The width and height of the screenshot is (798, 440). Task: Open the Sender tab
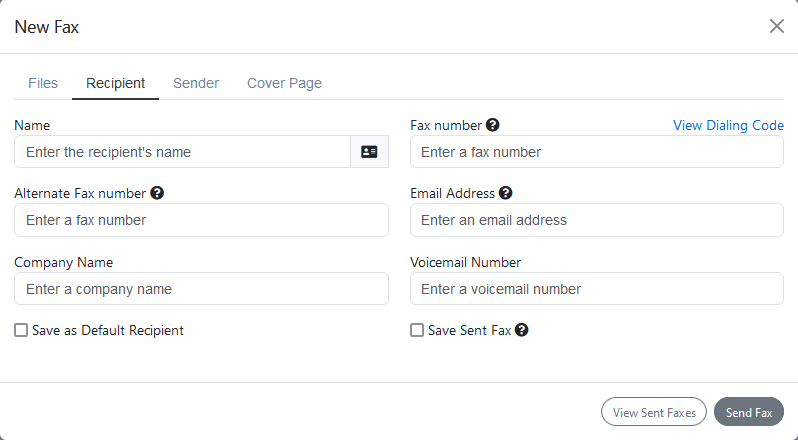click(196, 83)
